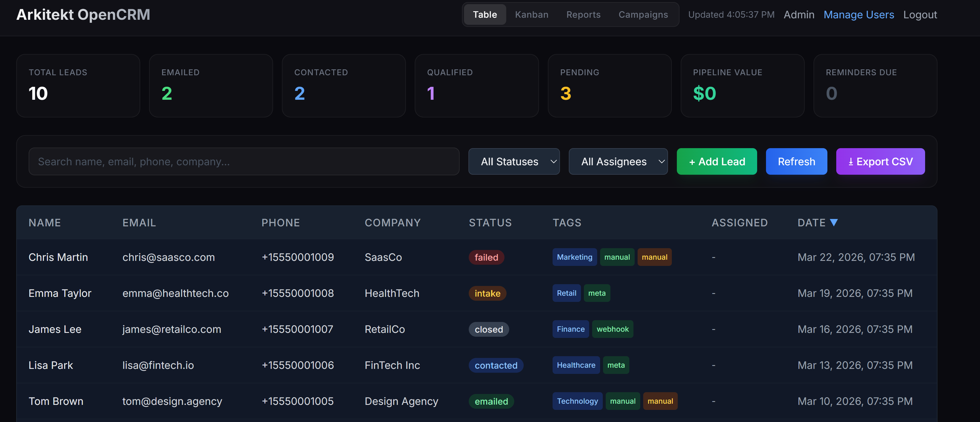Log out of Arkitekt OpenCRM
Screen dimensions: 980x422
point(920,14)
